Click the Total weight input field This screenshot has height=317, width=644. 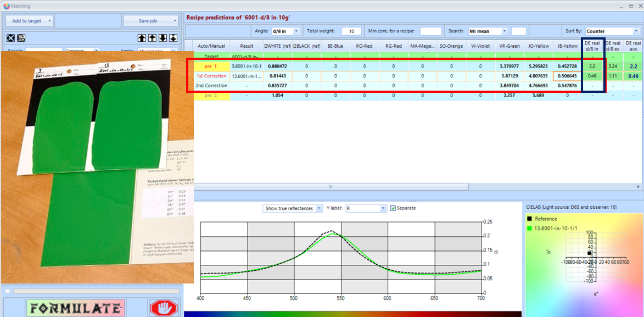pos(351,31)
